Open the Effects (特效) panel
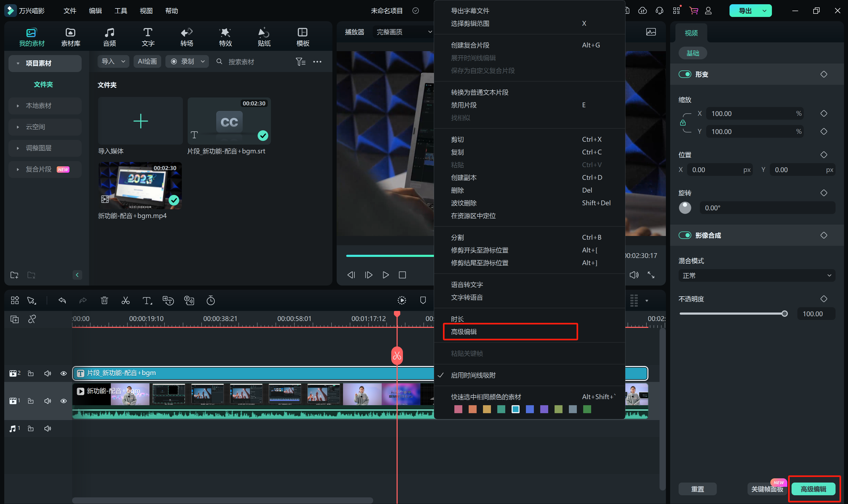848x504 pixels. tap(225, 37)
